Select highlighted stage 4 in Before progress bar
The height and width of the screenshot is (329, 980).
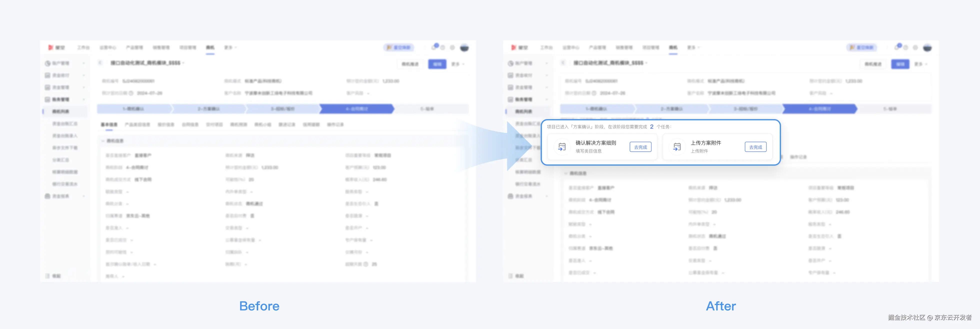(356, 109)
